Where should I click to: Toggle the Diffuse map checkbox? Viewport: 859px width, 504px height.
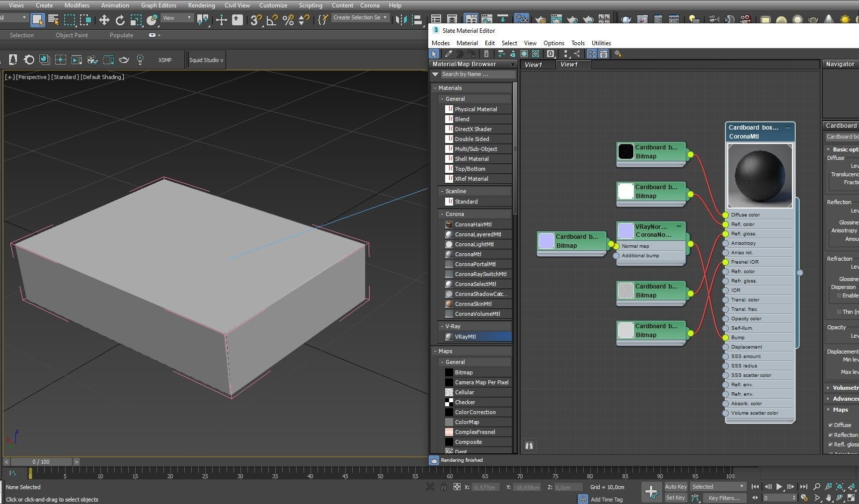[831, 425]
